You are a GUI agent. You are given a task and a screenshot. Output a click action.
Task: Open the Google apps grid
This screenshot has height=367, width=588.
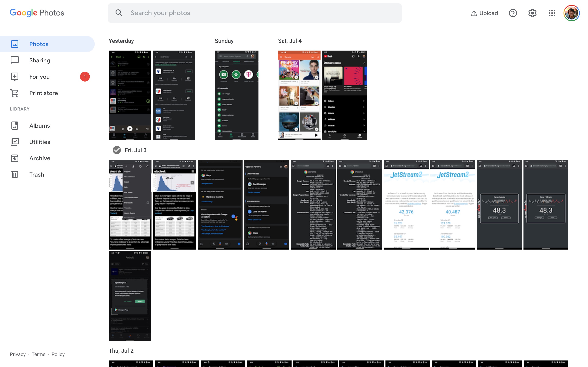552,13
